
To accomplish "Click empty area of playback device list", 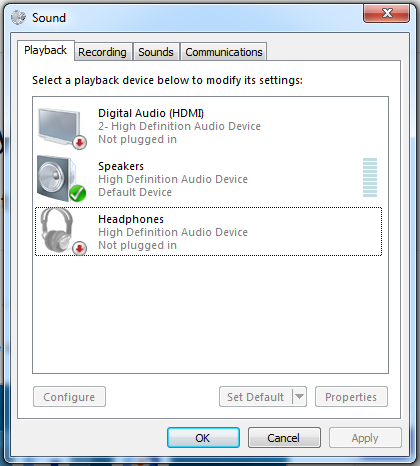I will pos(210,313).
